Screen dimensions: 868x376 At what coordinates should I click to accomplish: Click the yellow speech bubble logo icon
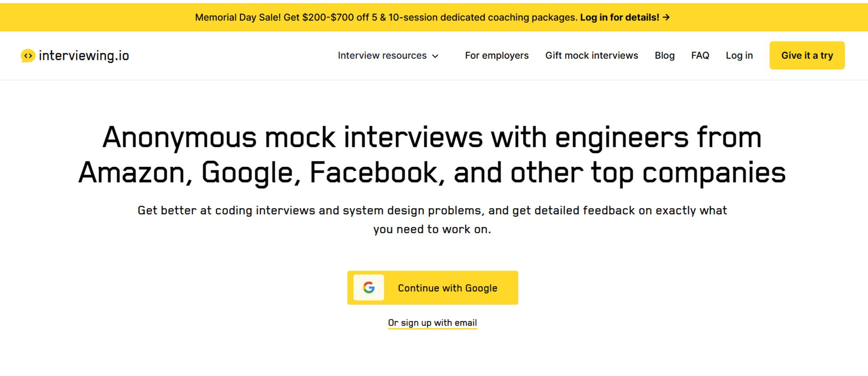point(28,56)
